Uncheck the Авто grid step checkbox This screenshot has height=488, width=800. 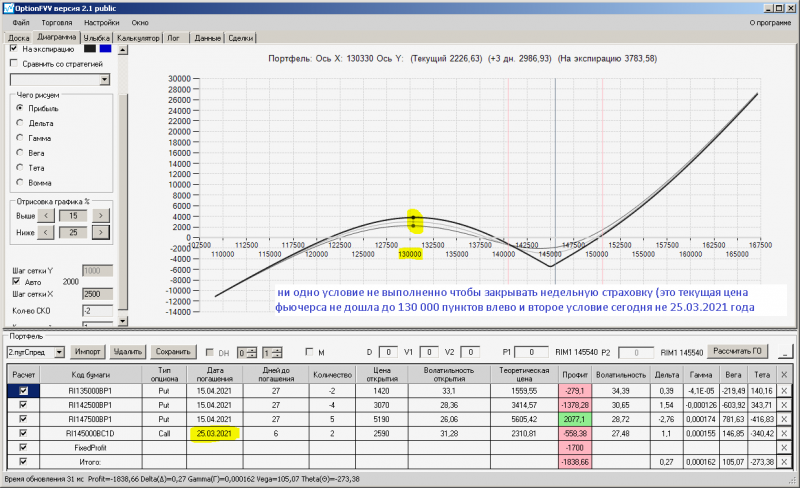tap(14, 282)
